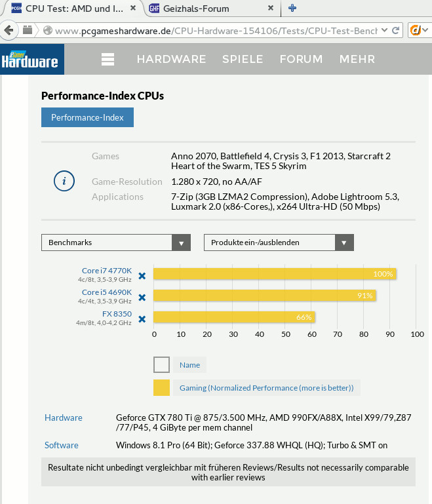Click the Performance-Index button
Screen dimensions: 432x504
click(87, 118)
